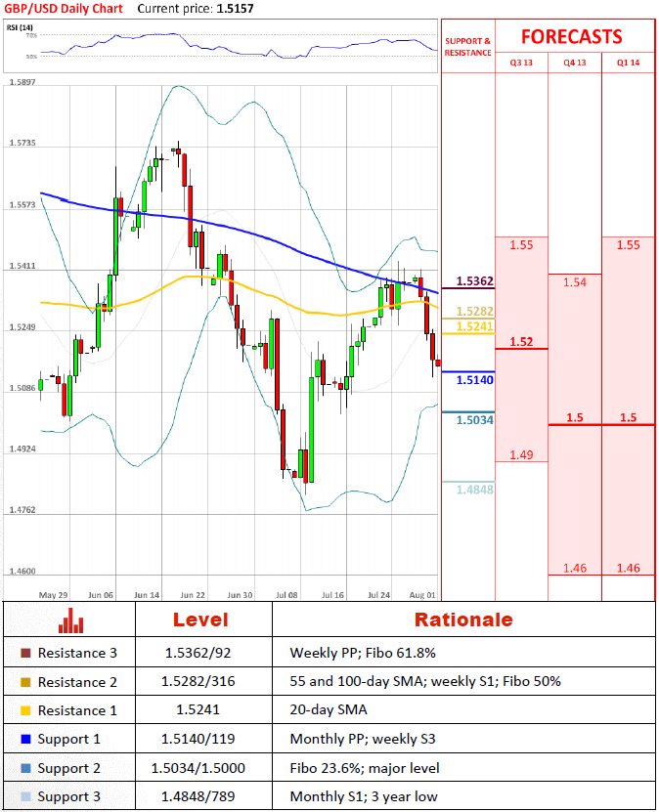Viewport: 659px width, 812px height.
Task: Select the Support 1 row label
Action: [x=68, y=739]
